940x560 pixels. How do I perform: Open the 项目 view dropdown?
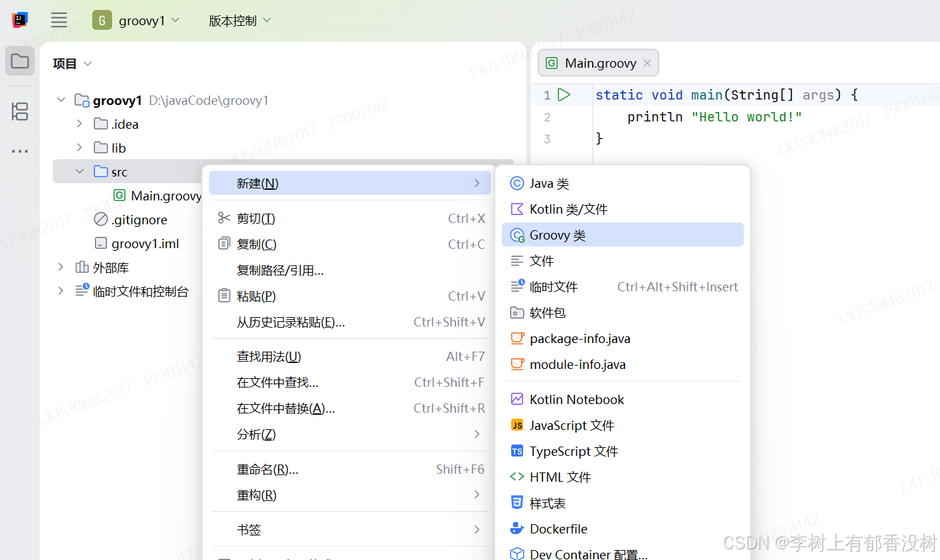pyautogui.click(x=72, y=64)
